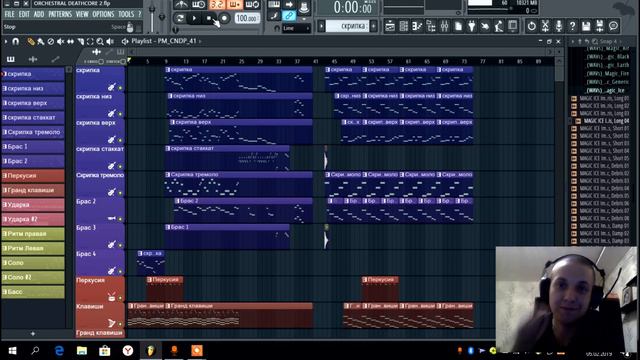Open help via question mark toolbar icon
Image resolution: width=640 pixels, height=360 pixels.
pos(572,26)
